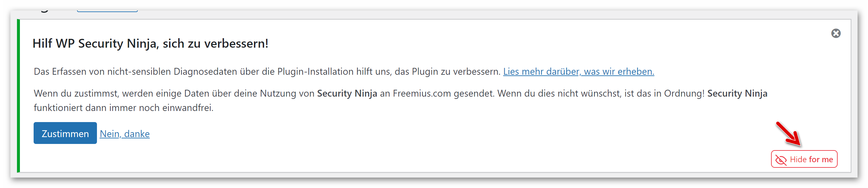Click the text "Das Erfassen von nicht-sensiblen"

click(103, 71)
